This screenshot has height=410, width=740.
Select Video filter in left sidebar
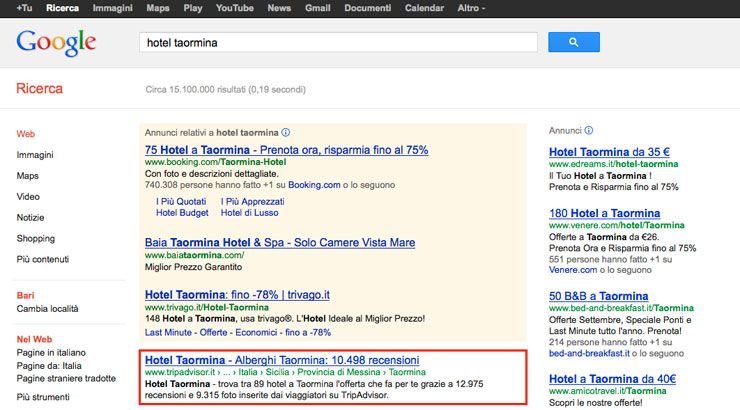pos(28,196)
